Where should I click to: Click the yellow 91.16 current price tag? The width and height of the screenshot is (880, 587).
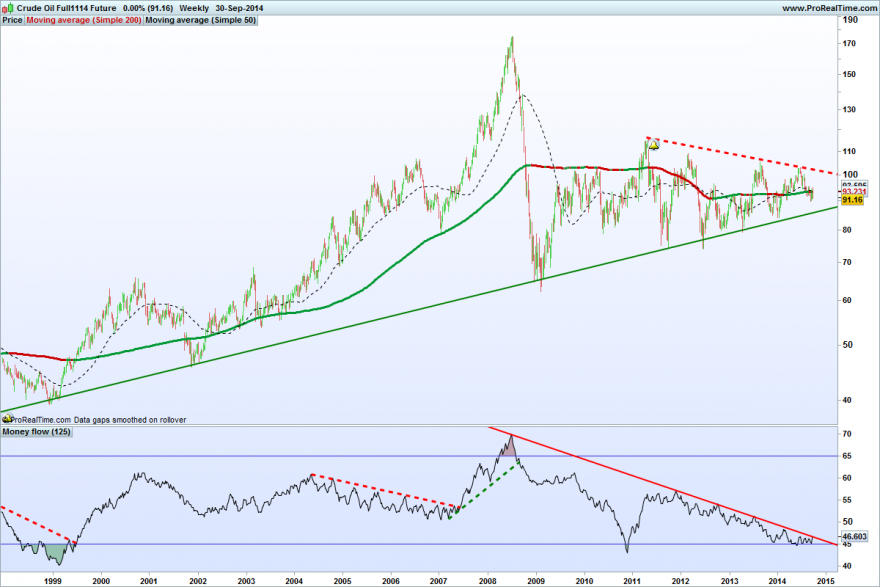[x=852, y=200]
